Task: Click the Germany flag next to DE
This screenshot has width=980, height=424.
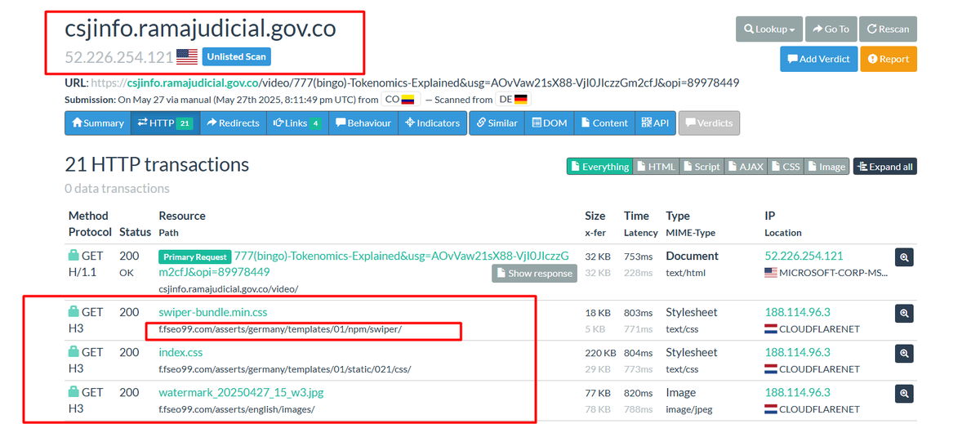Action: coord(521,100)
